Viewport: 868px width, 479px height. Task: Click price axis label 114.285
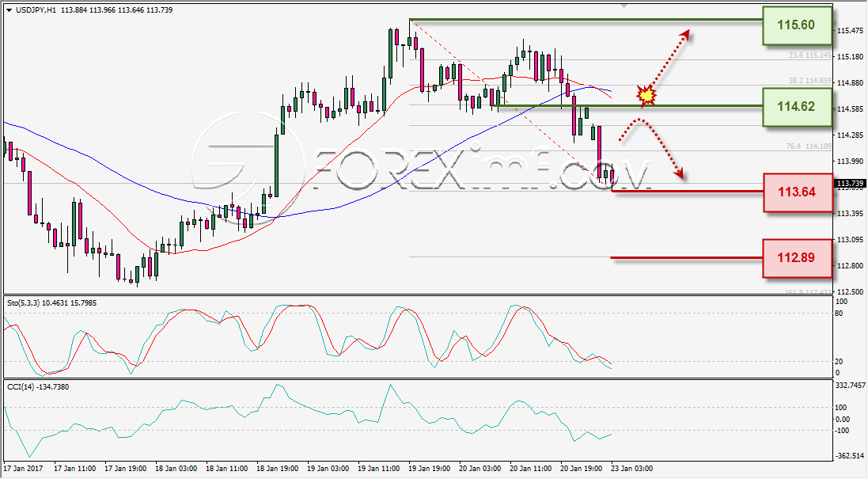click(851, 135)
